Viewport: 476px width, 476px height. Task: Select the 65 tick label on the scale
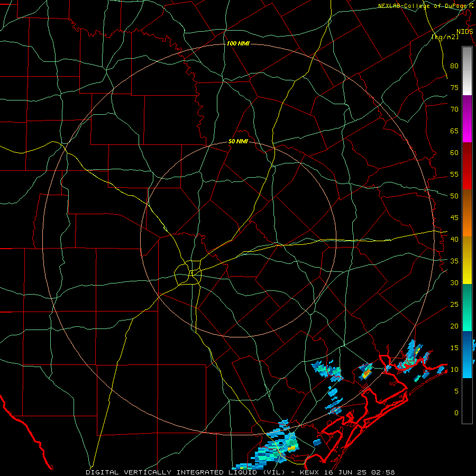(454, 131)
